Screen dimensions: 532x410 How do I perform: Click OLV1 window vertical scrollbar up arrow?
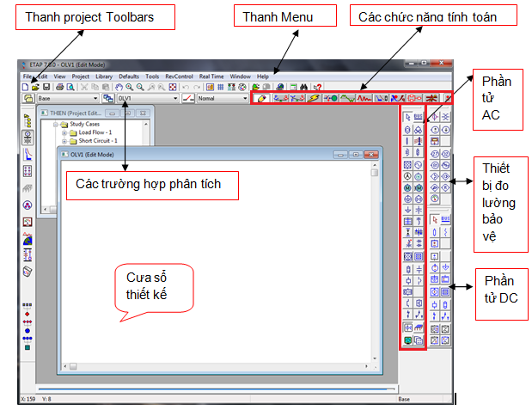[x=375, y=165]
